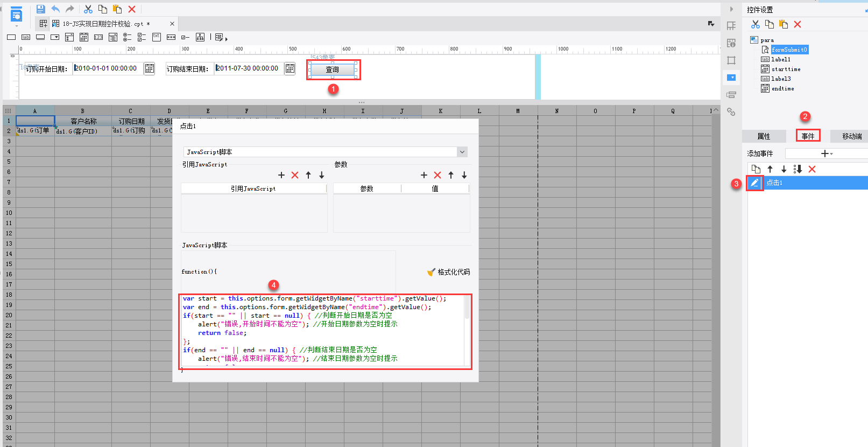This screenshot has height=447, width=868.
Task: Add a dropdown box widget from the toolbar
Action: [x=55, y=37]
